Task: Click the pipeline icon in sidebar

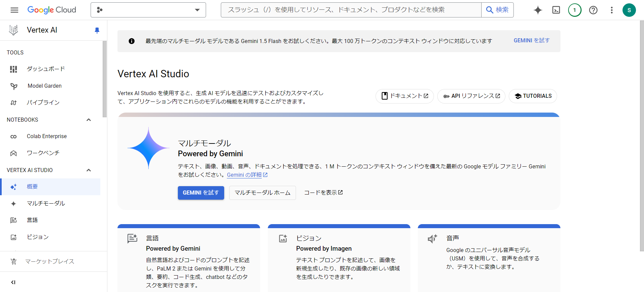Action: [13, 103]
